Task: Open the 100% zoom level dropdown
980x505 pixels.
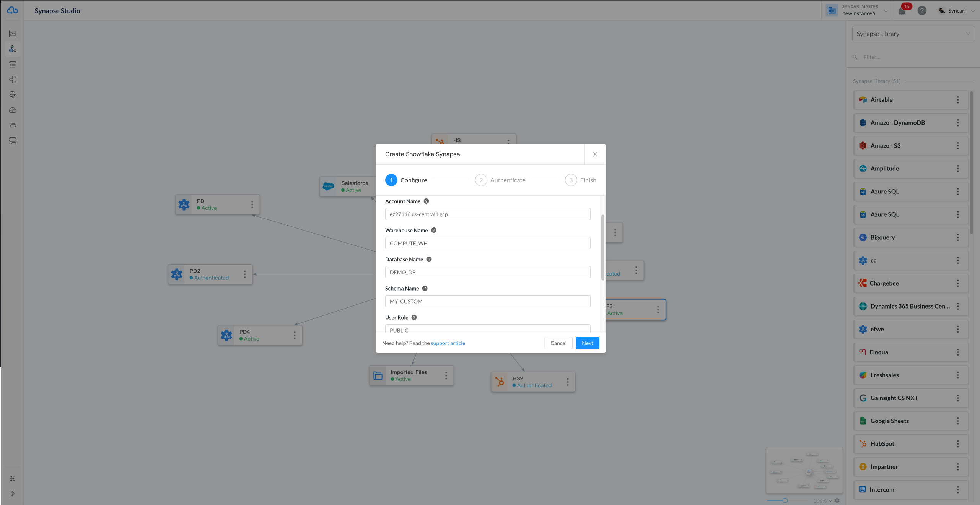Action: [x=822, y=500]
